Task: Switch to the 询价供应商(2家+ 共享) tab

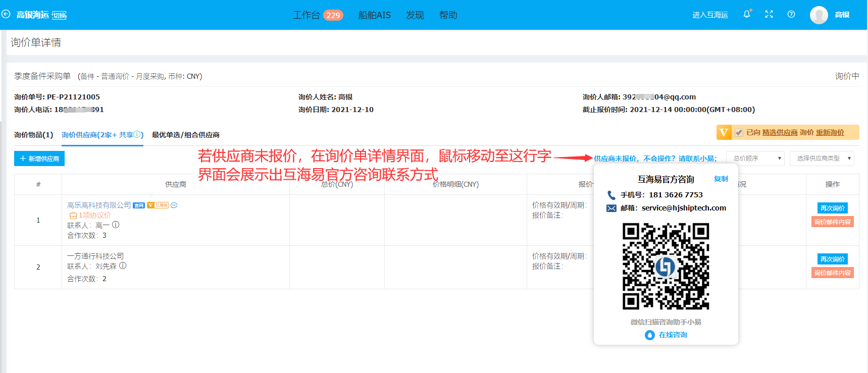Action: [x=103, y=135]
